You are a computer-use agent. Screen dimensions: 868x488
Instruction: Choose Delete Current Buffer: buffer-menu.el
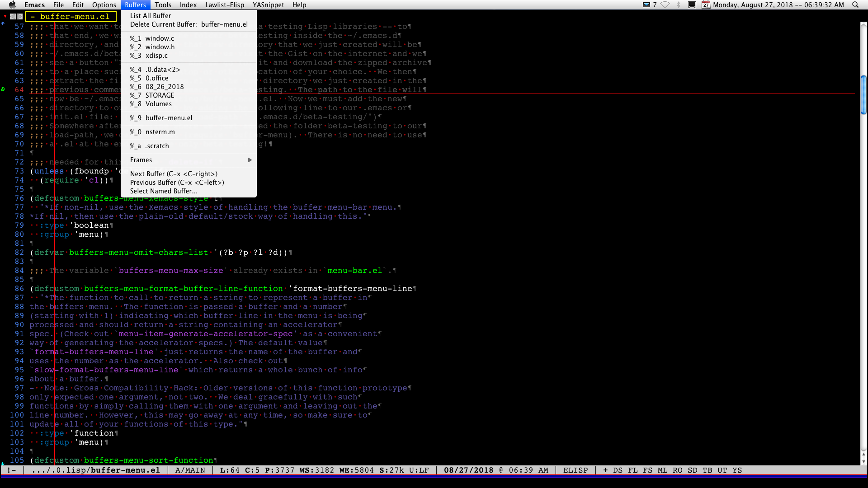click(189, 24)
